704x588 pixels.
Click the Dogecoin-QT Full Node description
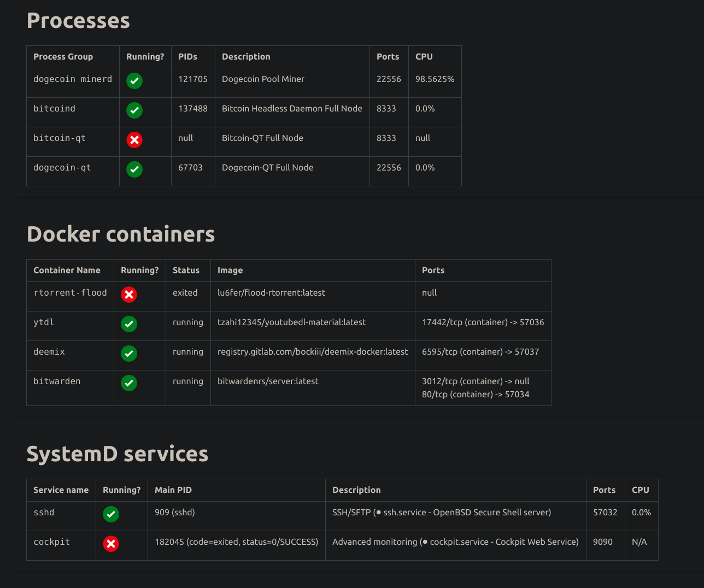267,168
